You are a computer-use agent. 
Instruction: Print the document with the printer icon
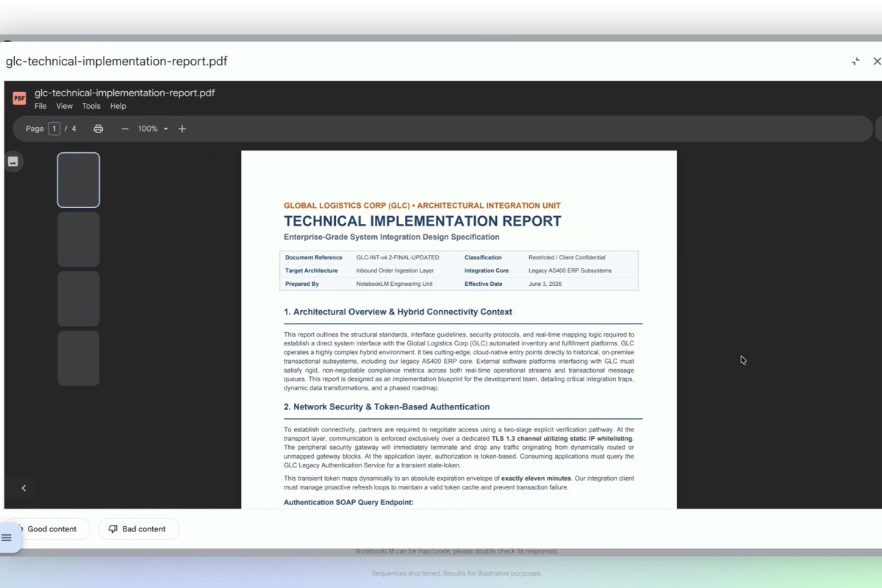click(x=98, y=129)
